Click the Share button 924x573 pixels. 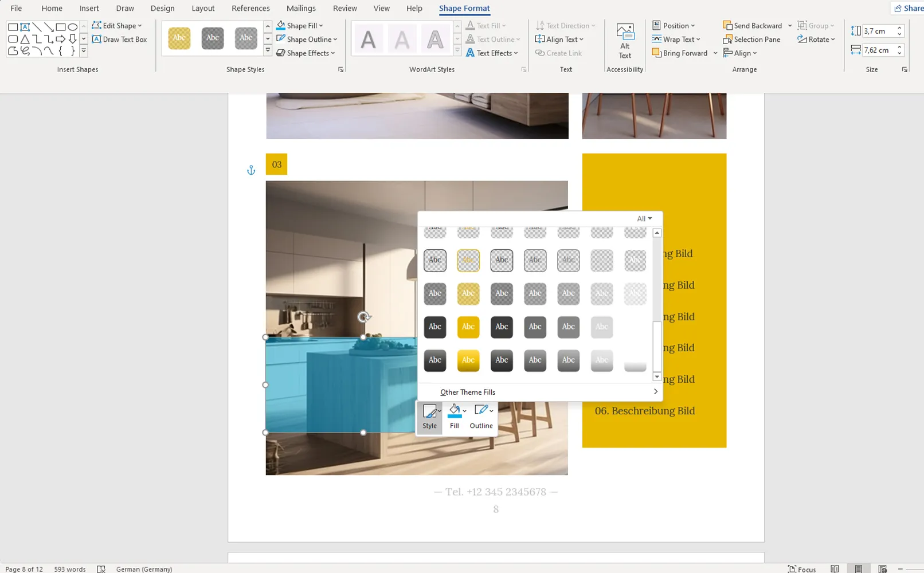(908, 8)
